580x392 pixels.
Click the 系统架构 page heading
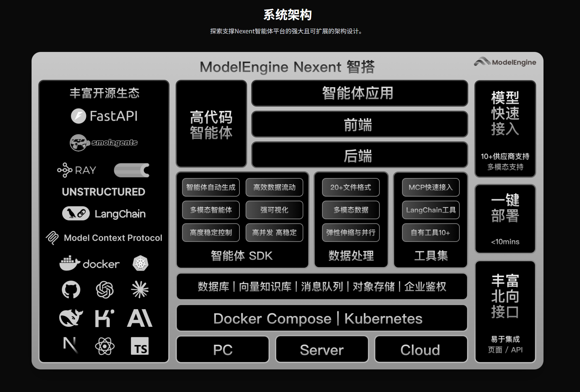tap(287, 15)
